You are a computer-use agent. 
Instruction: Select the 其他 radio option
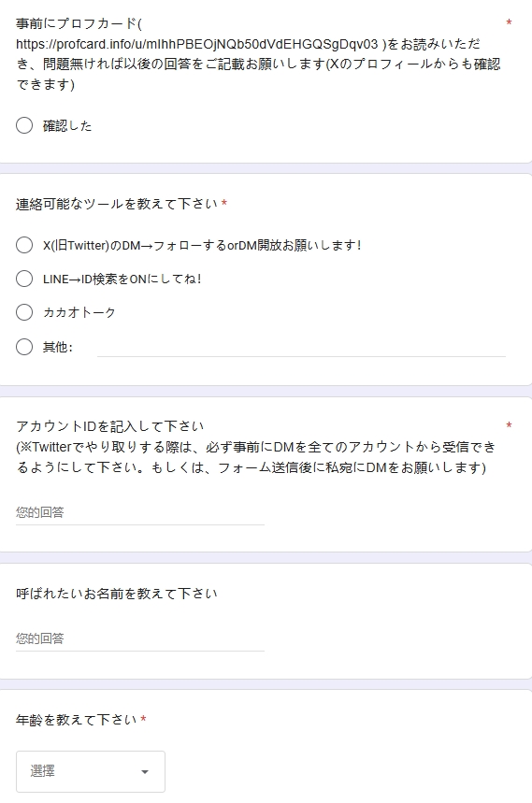coord(24,347)
